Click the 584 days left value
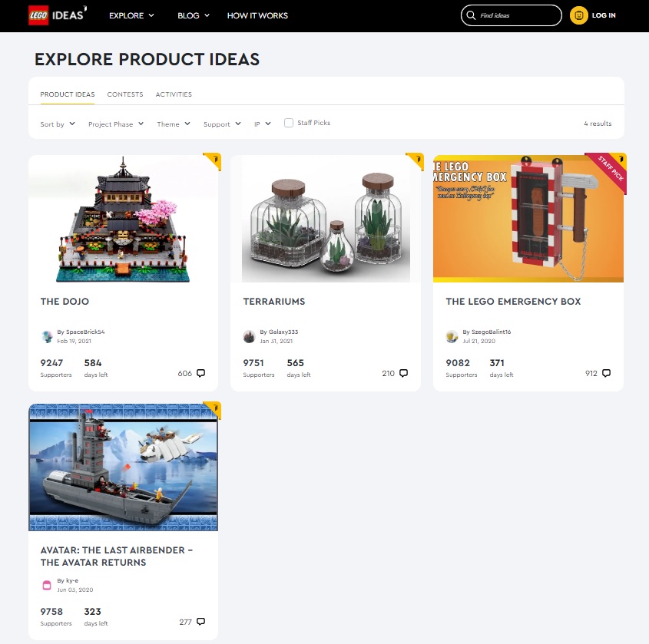Viewport: 649px width, 644px height. (93, 363)
